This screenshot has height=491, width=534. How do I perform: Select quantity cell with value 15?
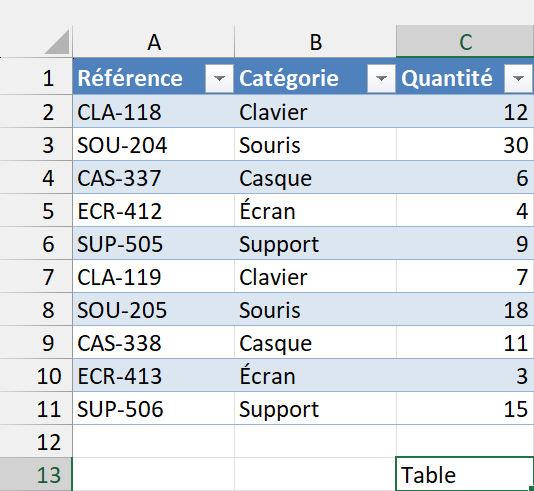465,409
